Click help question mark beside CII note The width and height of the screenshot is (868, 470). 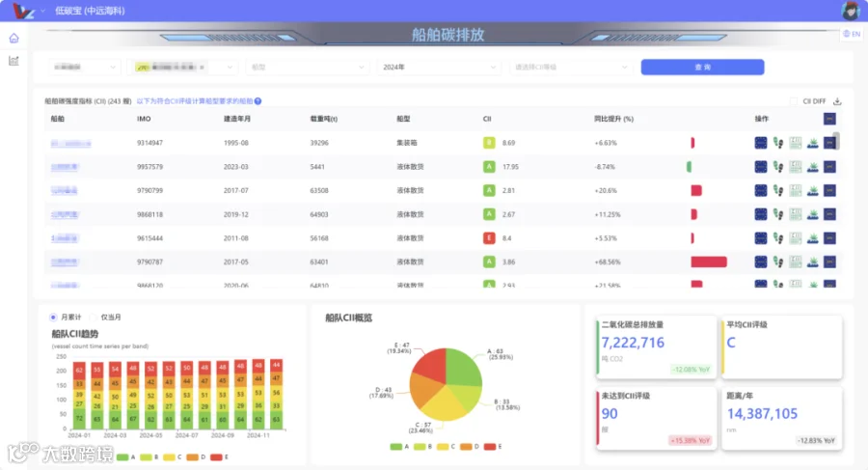coord(258,101)
